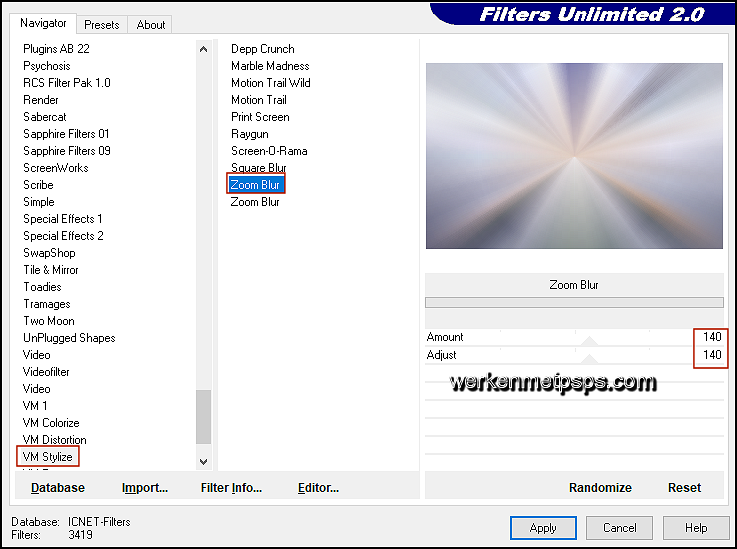Select Tramages category
This screenshot has height=549, width=737.
[x=47, y=304]
